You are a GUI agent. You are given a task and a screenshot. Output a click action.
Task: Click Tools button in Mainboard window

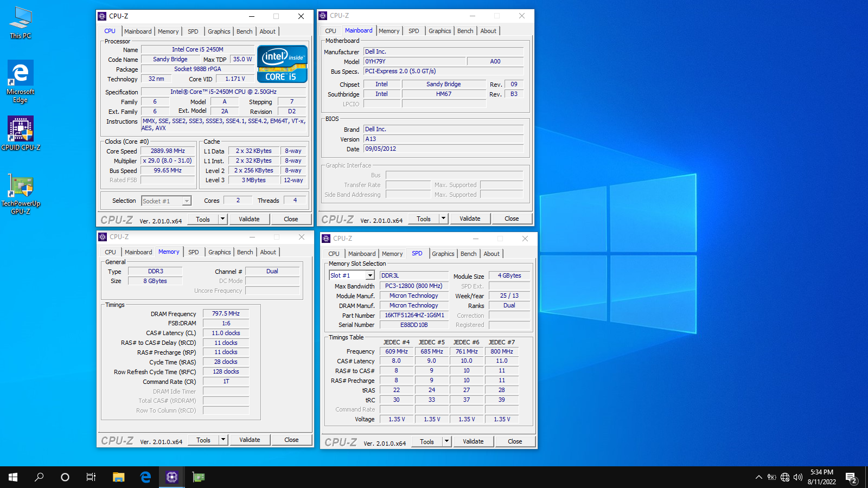(424, 219)
